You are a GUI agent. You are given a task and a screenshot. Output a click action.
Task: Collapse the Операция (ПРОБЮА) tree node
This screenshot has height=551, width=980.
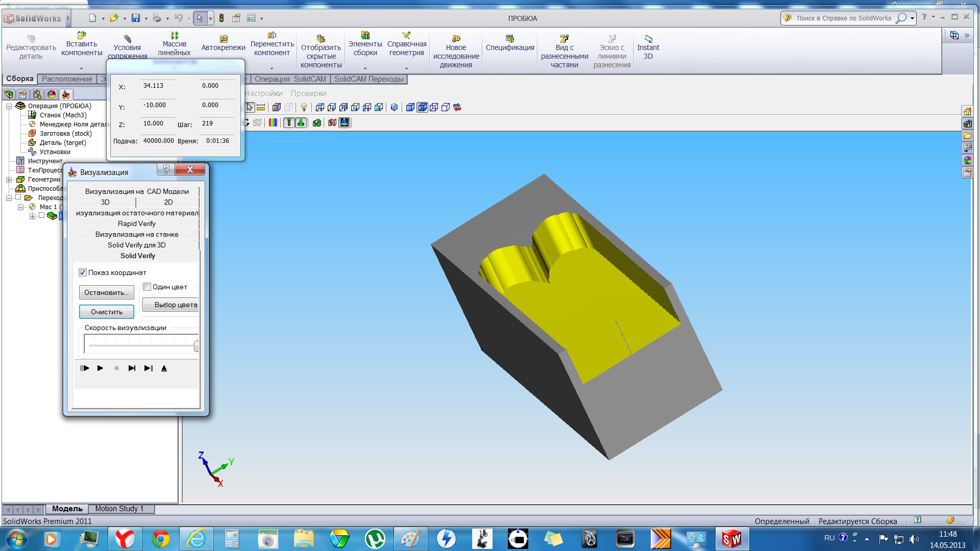[x=9, y=106]
